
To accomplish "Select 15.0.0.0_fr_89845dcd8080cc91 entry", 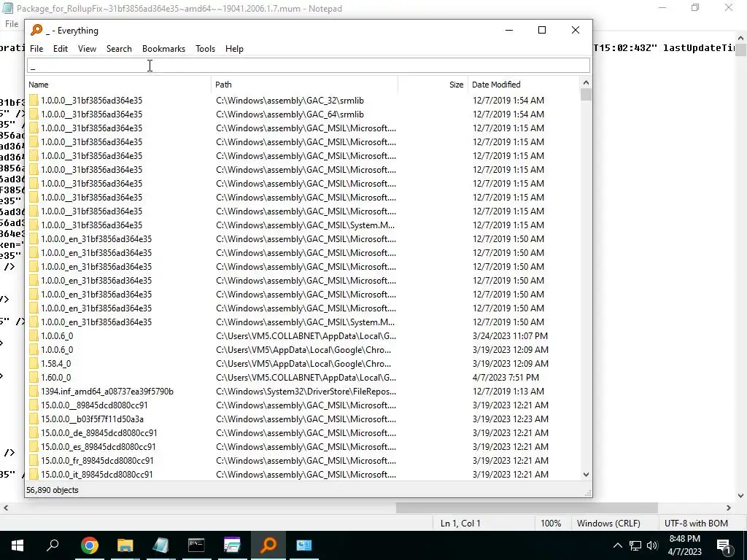I will pyautogui.click(x=97, y=461).
